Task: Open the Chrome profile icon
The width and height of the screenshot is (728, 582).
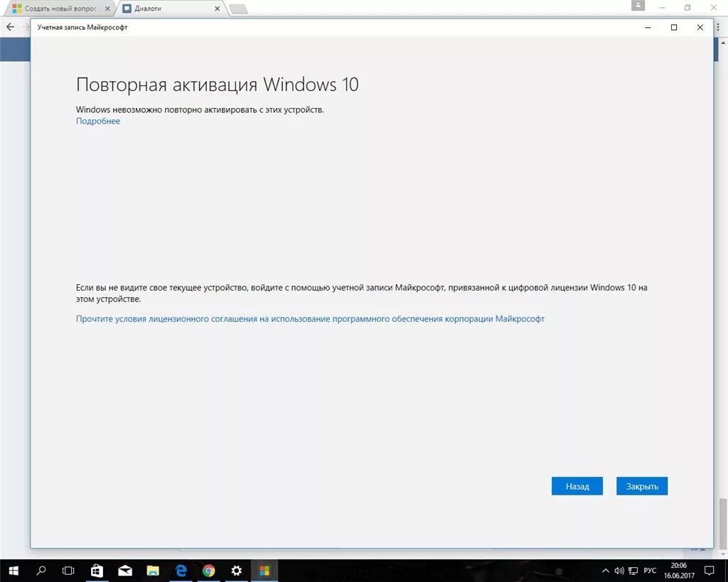Action: tap(638, 6)
